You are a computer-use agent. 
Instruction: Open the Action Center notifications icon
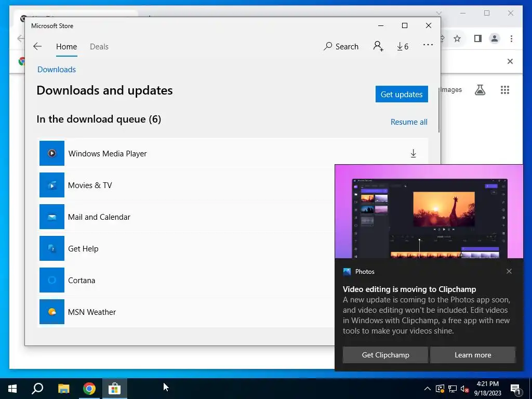coord(516,389)
